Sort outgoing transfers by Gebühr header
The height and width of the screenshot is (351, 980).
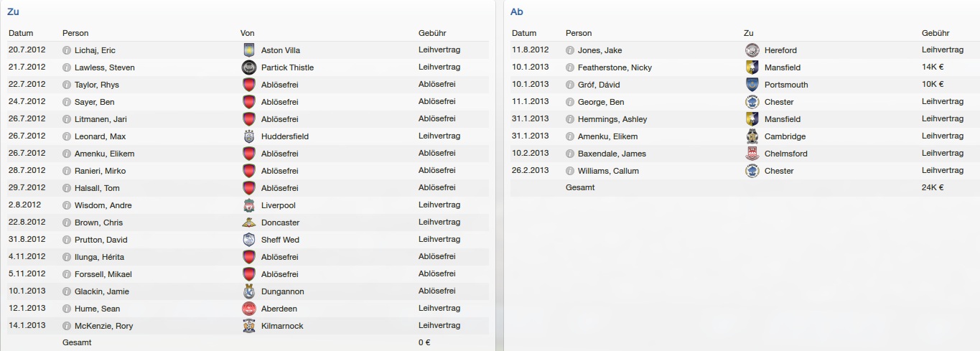935,33
